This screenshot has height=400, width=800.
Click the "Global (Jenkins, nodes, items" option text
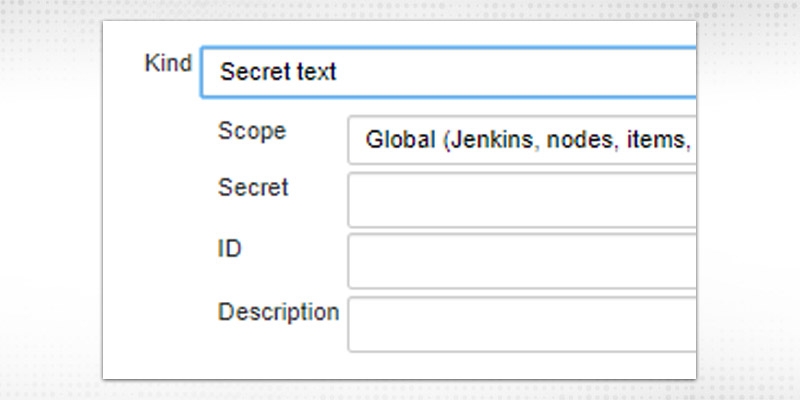click(x=528, y=140)
